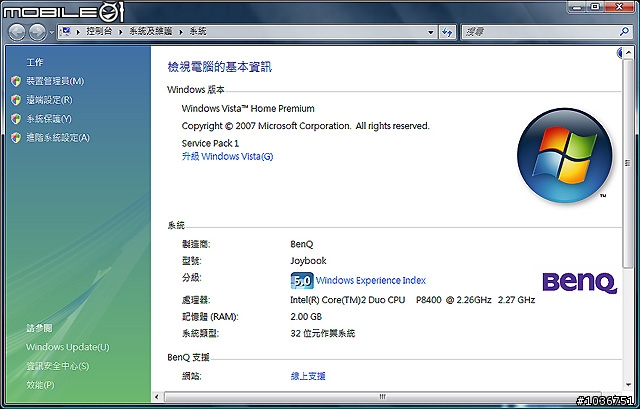This screenshot has height=409, width=640.
Task: Click the magnifier search icon
Action: [624, 31]
